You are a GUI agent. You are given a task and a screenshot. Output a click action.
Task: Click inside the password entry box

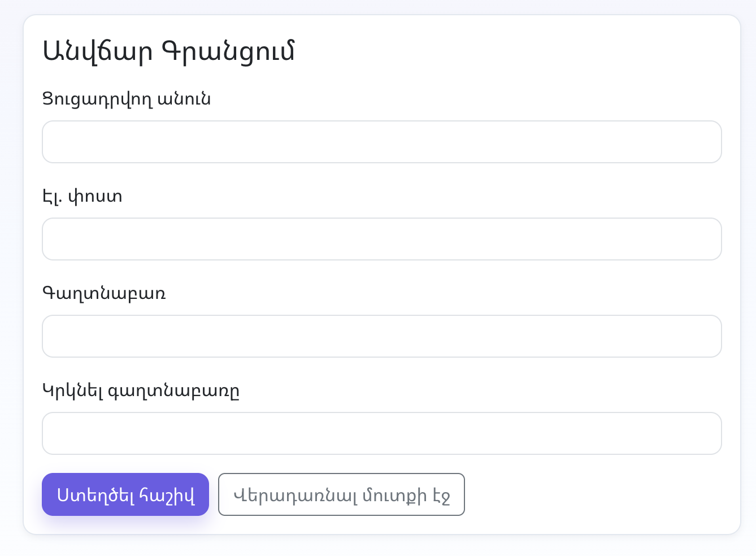pyautogui.click(x=382, y=336)
